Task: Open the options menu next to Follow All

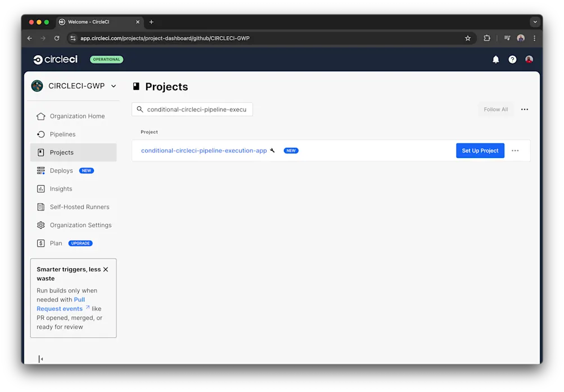Action: pyautogui.click(x=524, y=109)
